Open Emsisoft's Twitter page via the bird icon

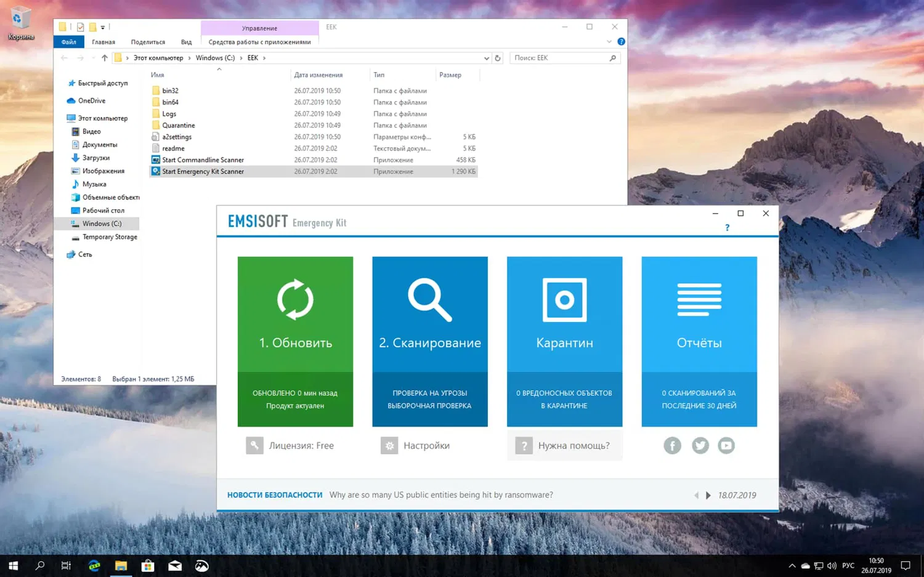click(700, 445)
